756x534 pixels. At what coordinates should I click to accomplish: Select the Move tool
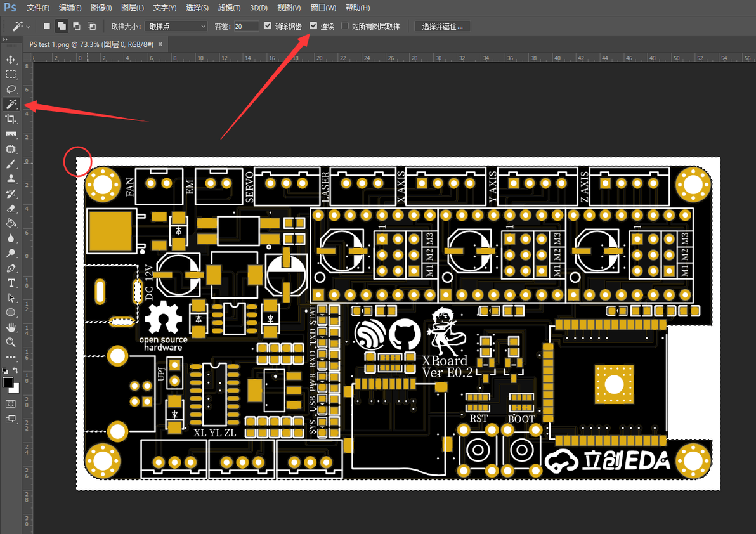(11, 60)
